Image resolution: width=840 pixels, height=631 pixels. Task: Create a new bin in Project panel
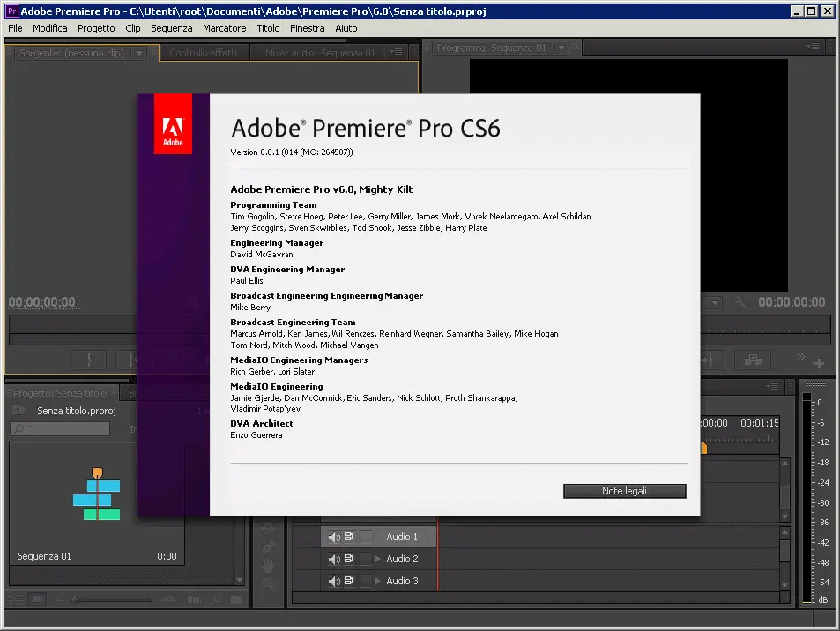236,599
